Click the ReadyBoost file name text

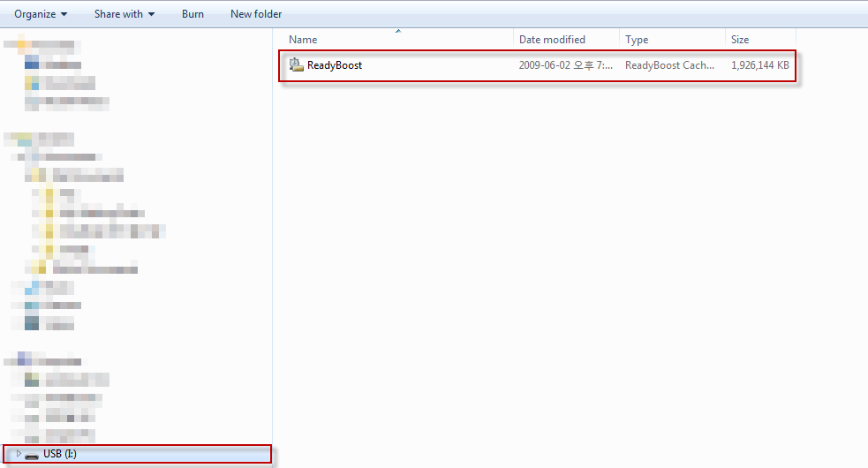(335, 65)
